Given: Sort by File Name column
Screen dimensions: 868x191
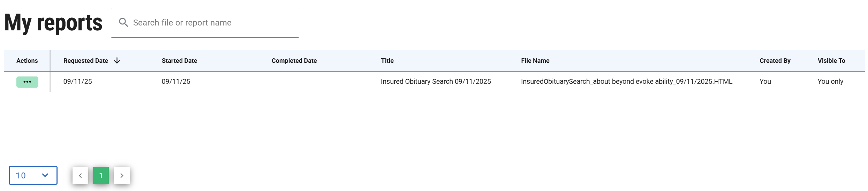Looking at the screenshot, I should click(535, 61).
